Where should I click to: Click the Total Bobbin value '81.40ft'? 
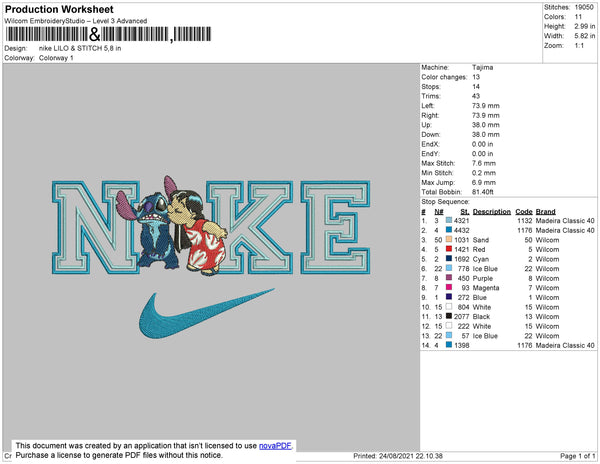[x=483, y=192]
